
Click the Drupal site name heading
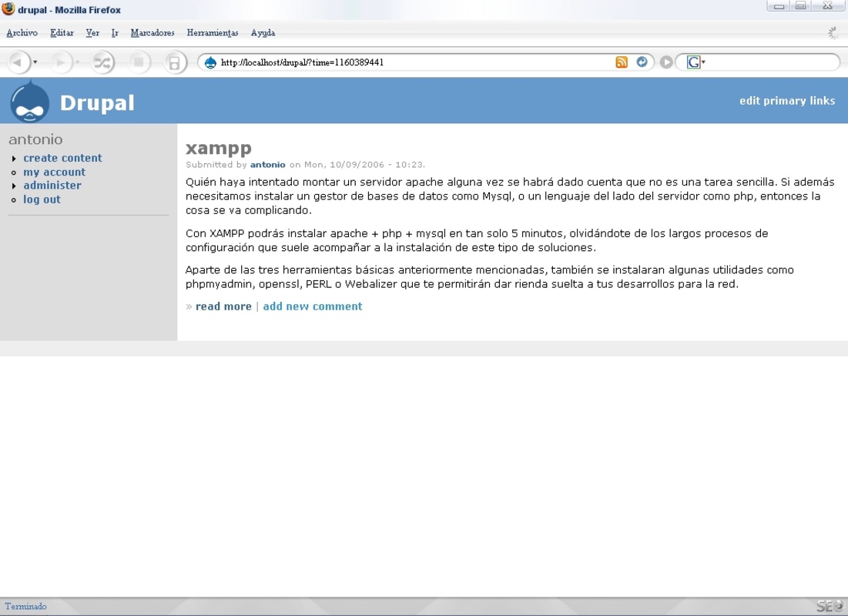pyautogui.click(x=97, y=102)
